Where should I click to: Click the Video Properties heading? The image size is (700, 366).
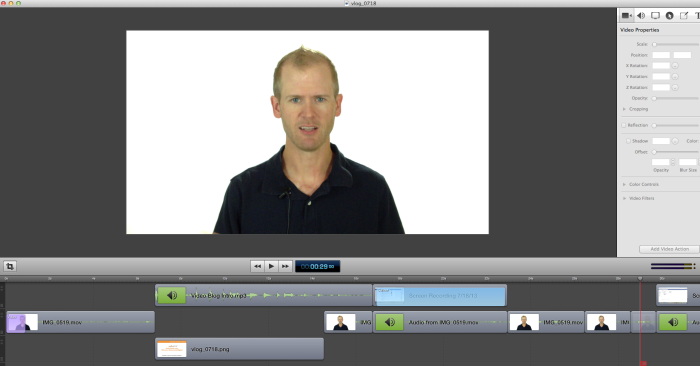point(640,30)
